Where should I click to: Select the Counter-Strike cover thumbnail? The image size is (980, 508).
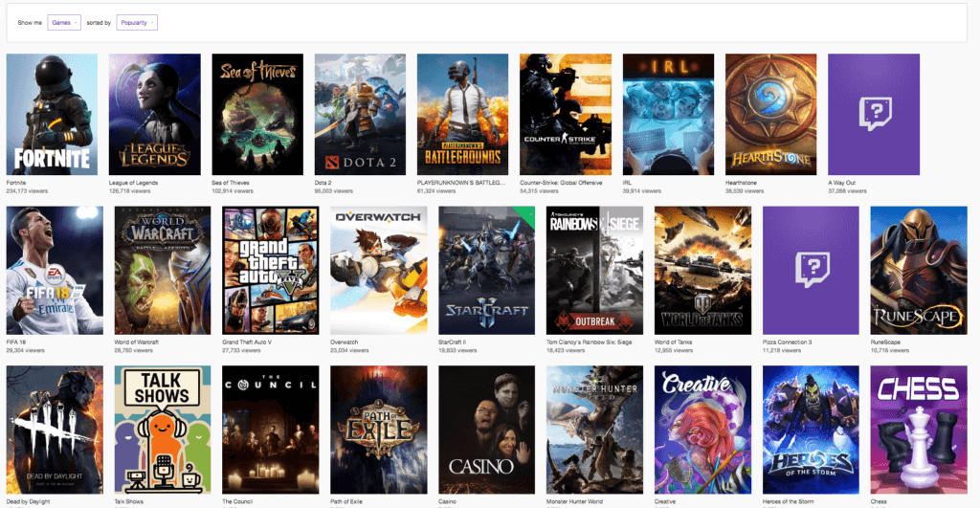(x=566, y=115)
